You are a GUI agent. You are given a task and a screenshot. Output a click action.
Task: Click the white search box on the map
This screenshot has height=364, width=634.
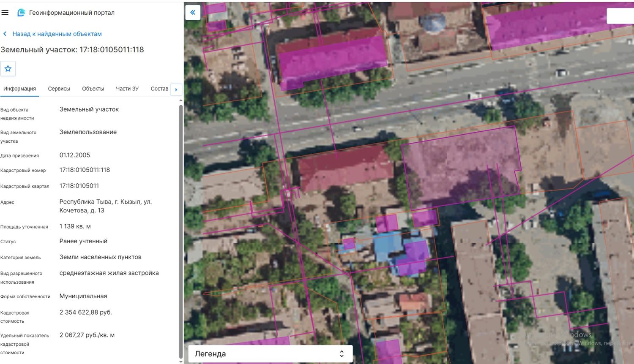coord(620,16)
